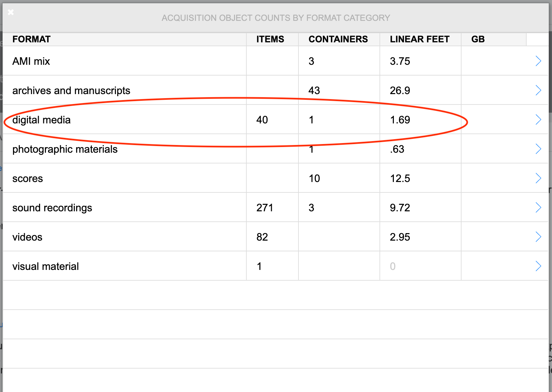Click containers value 3 for AMI mix

coord(311,61)
